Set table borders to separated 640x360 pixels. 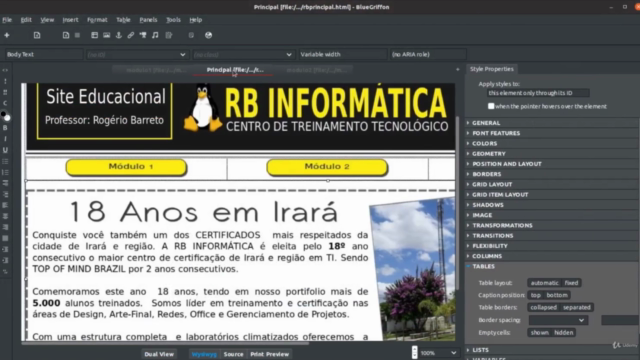(x=576, y=307)
